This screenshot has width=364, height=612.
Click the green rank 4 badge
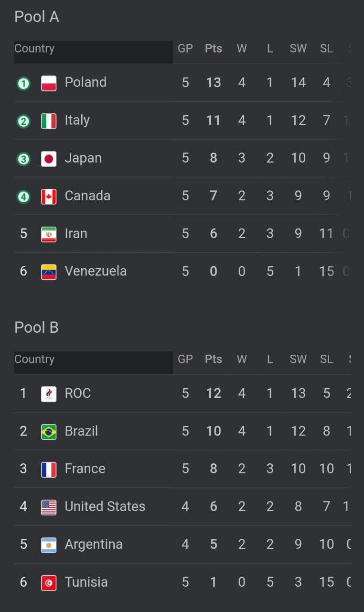pos(23,197)
